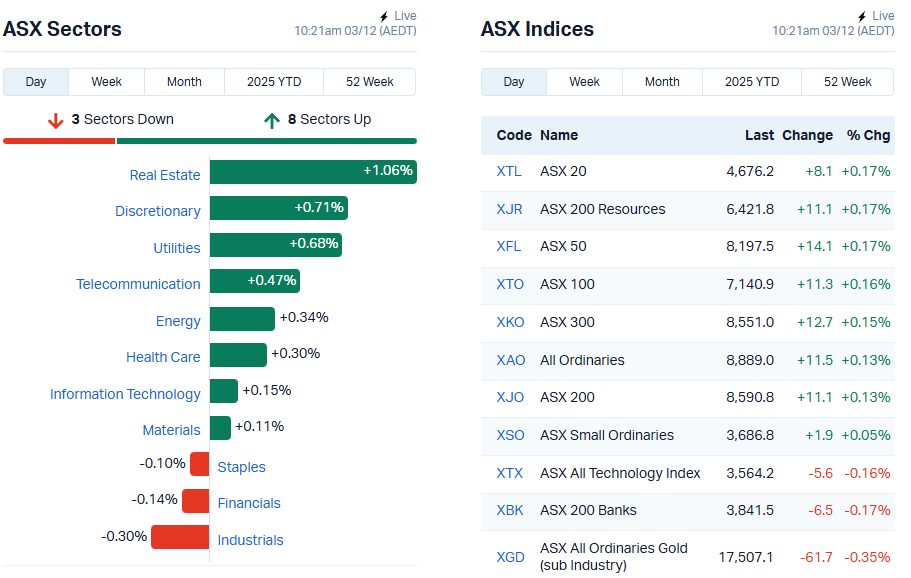Click the ASX 200 Banks name cell

point(588,510)
